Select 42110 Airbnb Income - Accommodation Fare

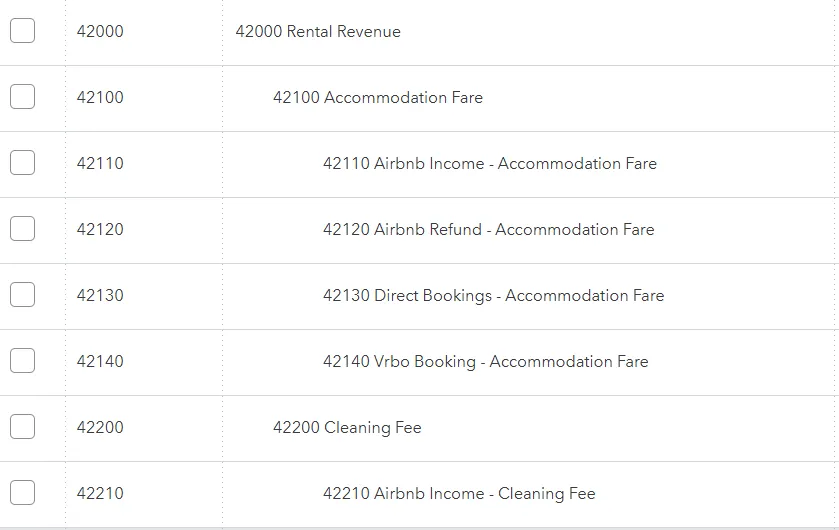tap(489, 164)
